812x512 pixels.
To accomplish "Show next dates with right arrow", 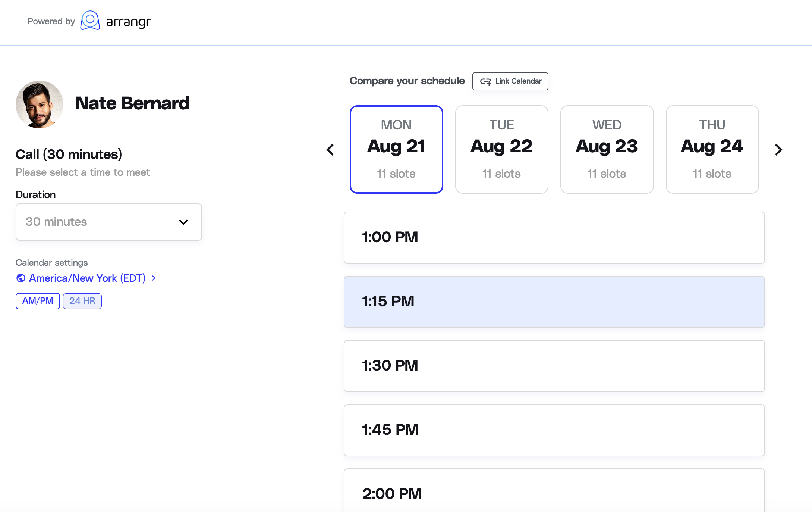I will 778,150.
